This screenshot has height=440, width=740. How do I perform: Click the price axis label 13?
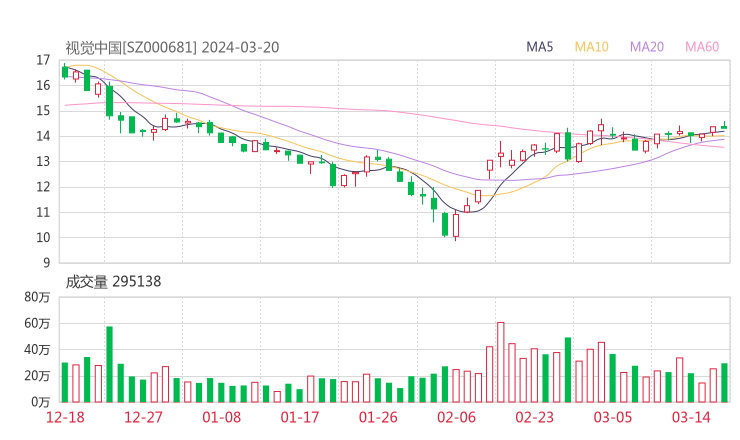43,162
